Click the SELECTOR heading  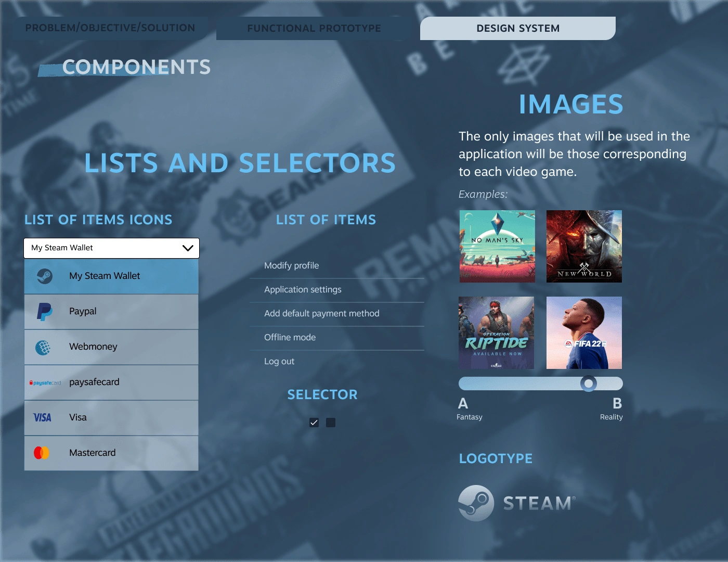[322, 394]
